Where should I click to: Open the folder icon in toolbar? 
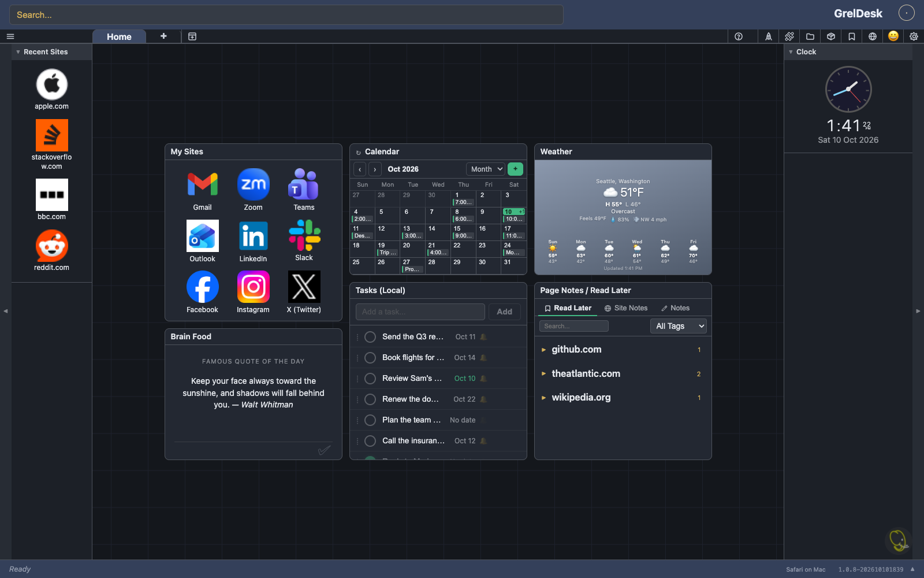point(810,36)
